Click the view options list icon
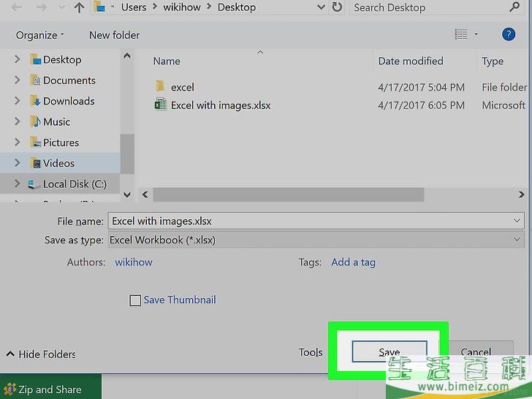This screenshot has width=532, height=399. pos(461,34)
